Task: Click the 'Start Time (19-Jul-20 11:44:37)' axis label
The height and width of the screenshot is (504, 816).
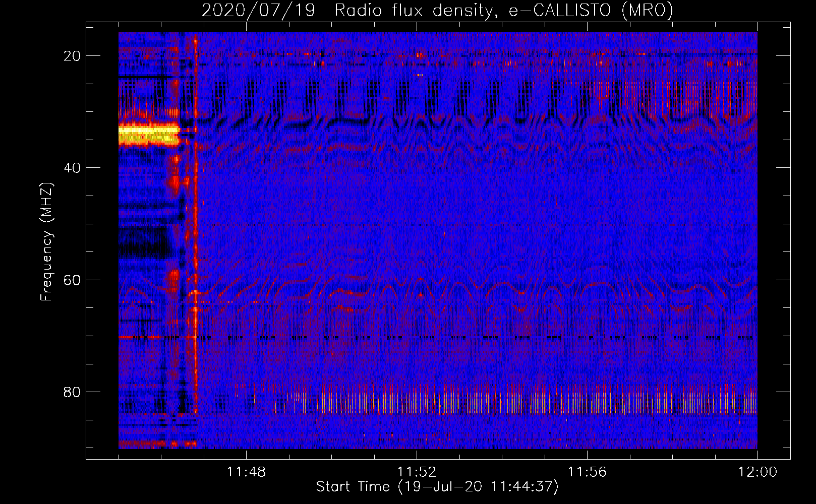Action: 437,487
